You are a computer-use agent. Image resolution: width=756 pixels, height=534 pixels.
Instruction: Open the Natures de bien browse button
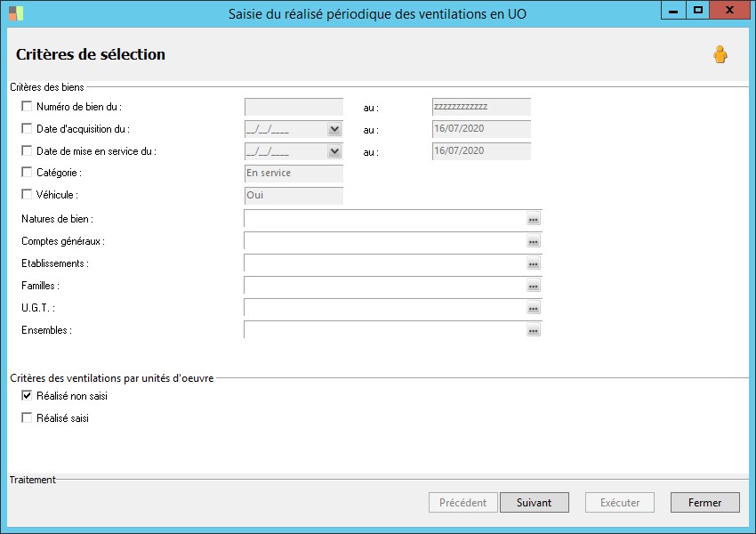[x=533, y=219]
